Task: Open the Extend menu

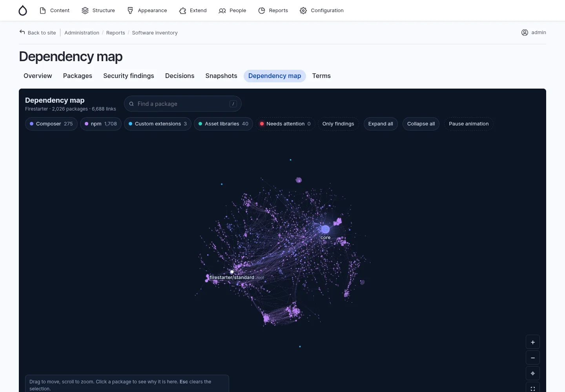Action: [193, 11]
